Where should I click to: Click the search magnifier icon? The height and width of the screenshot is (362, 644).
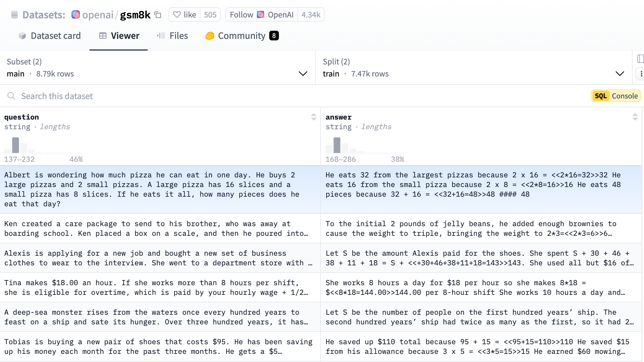point(11,96)
